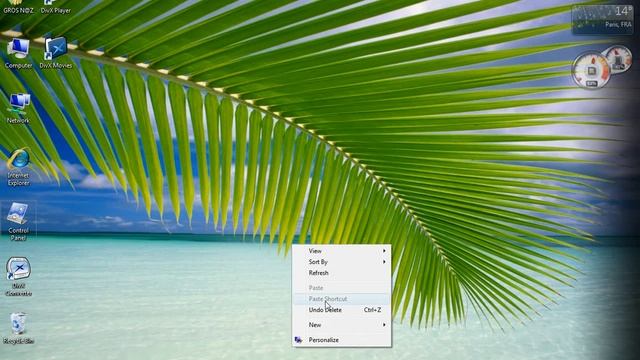
Task: Open the weather gadget showing 14°
Action: click(x=602, y=18)
